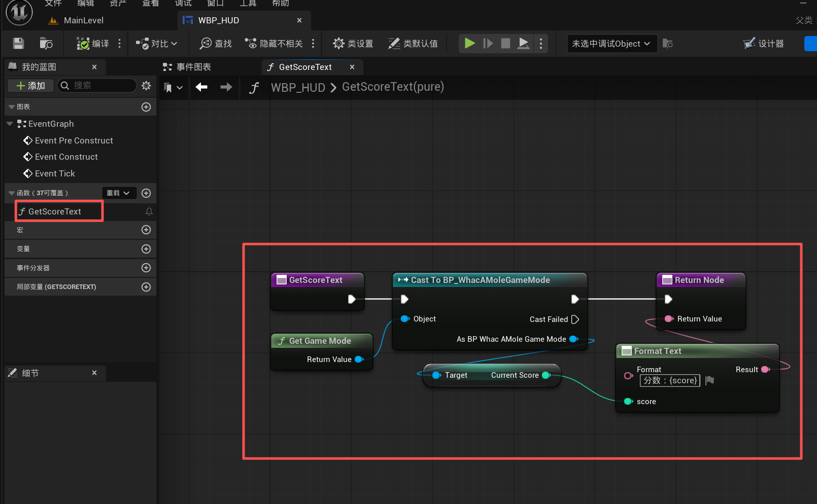The height and width of the screenshot is (504, 817).
Task: Open the 窗口 window menu
Action: 215,4
